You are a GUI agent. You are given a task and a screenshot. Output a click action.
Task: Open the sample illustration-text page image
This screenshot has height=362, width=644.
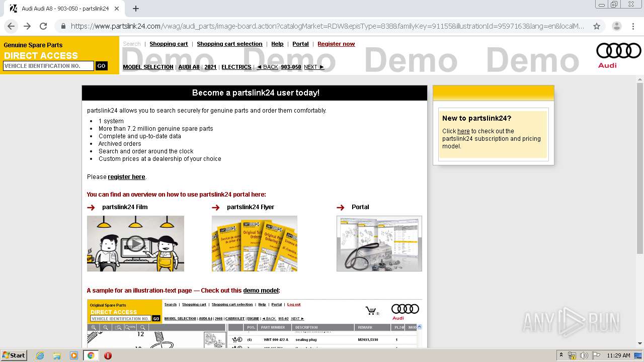pos(255,324)
